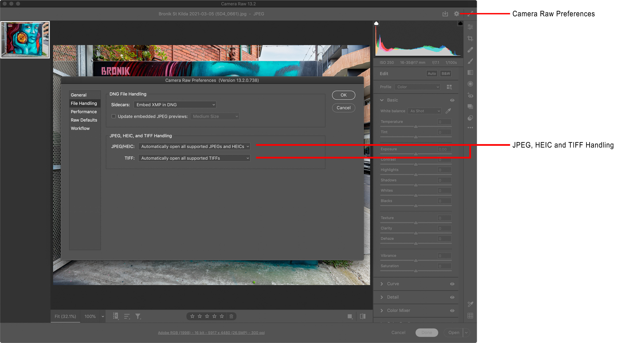Open the TIFF handling dropdown

pos(194,158)
